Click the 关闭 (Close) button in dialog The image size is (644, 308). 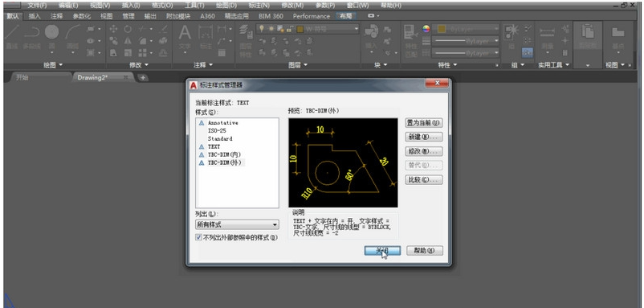(382, 250)
